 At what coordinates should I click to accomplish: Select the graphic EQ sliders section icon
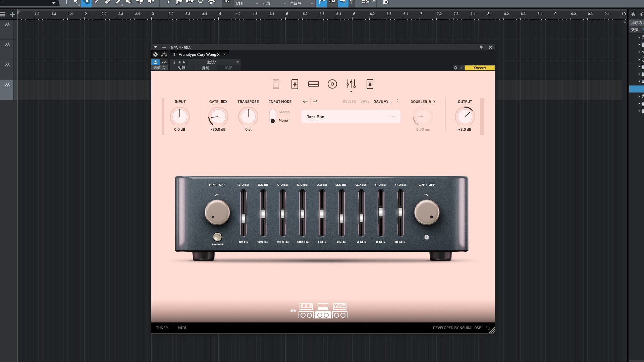point(351,84)
